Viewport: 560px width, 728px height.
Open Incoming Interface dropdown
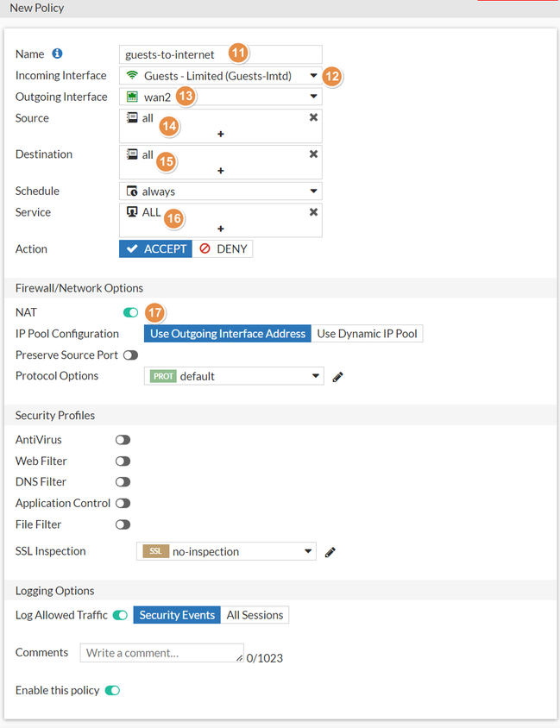coord(313,75)
